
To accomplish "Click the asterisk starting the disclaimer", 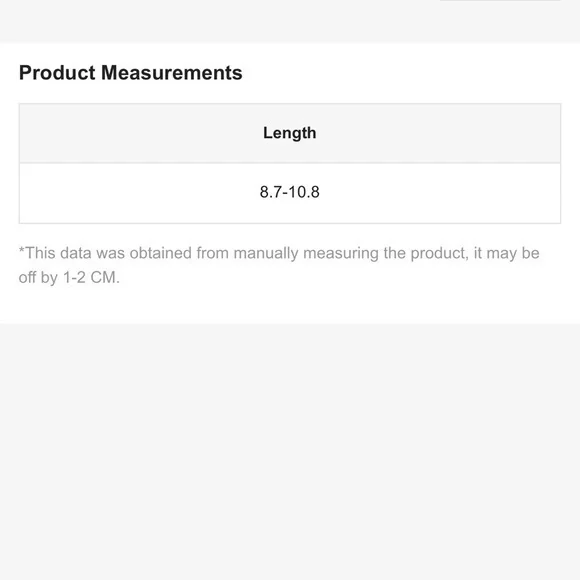I will pos(21,250).
